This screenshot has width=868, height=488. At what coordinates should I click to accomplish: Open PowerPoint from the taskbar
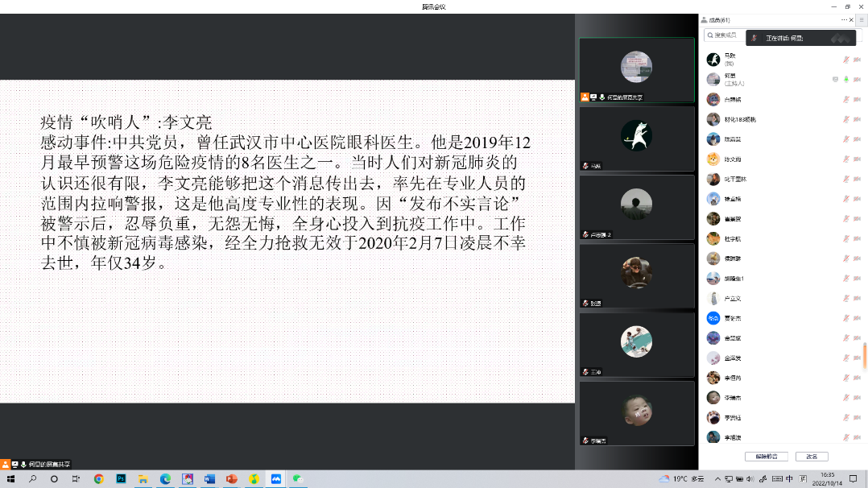pos(232,478)
